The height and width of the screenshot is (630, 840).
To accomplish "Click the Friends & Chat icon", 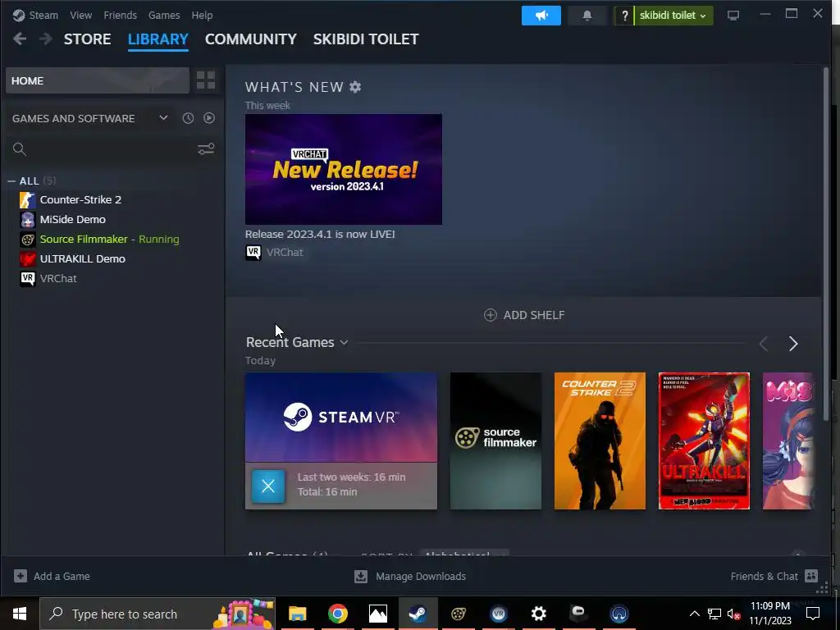I will click(x=811, y=576).
